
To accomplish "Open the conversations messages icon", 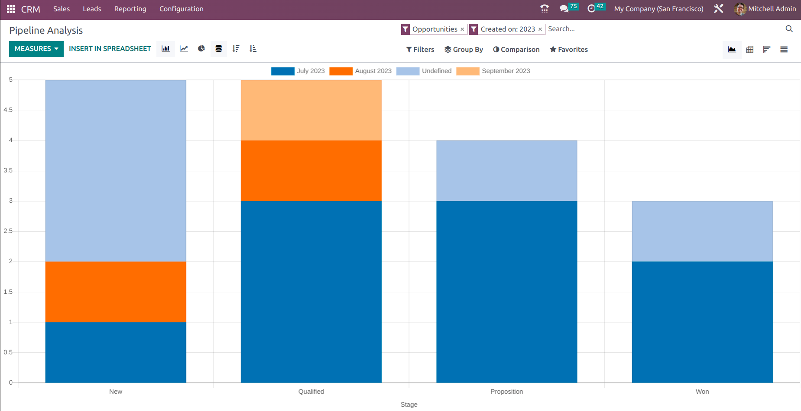I will pyautogui.click(x=565, y=8).
